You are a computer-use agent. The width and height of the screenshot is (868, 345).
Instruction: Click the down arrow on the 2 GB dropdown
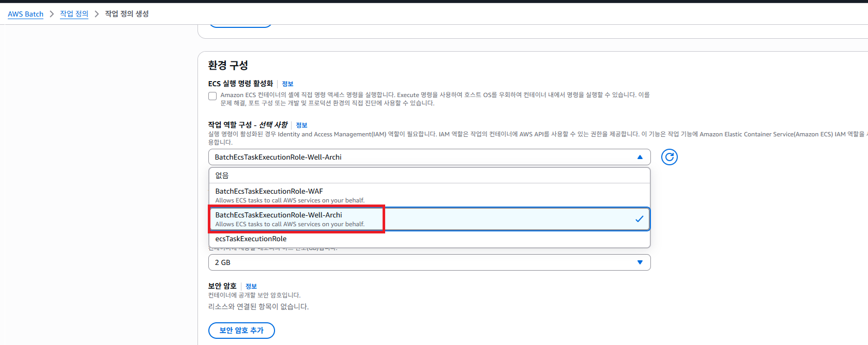tap(639, 262)
